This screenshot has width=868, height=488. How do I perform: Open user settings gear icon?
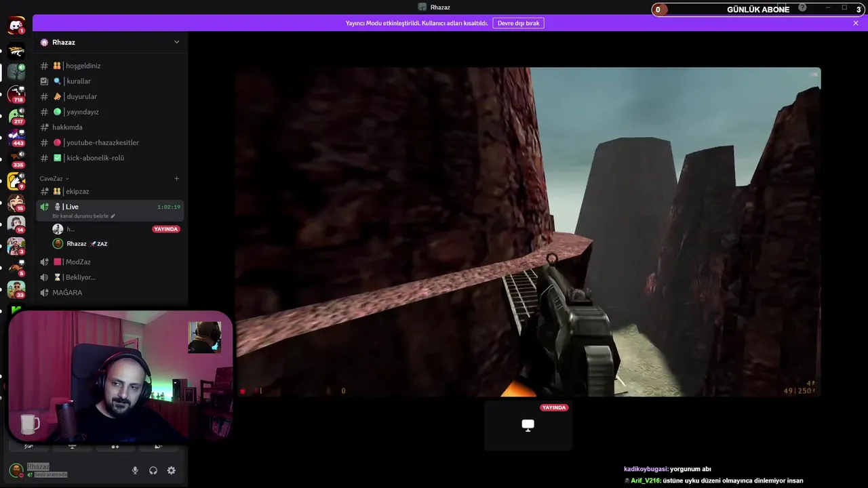pyautogui.click(x=172, y=470)
